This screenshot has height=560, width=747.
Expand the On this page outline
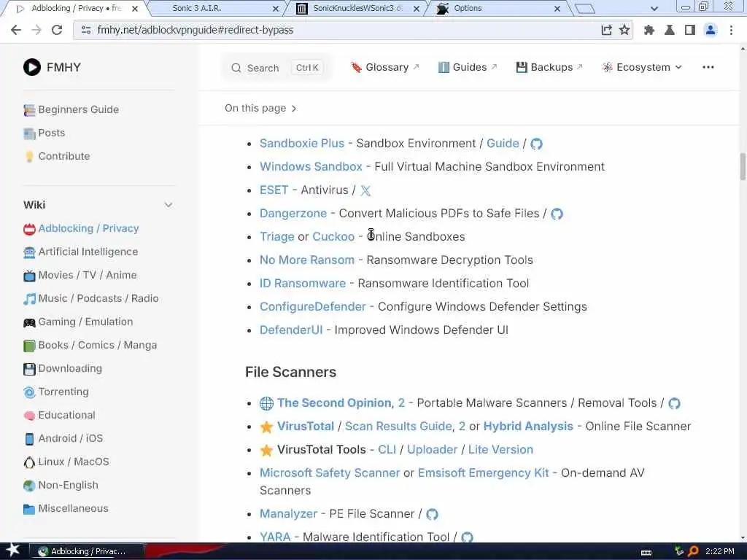pos(260,108)
